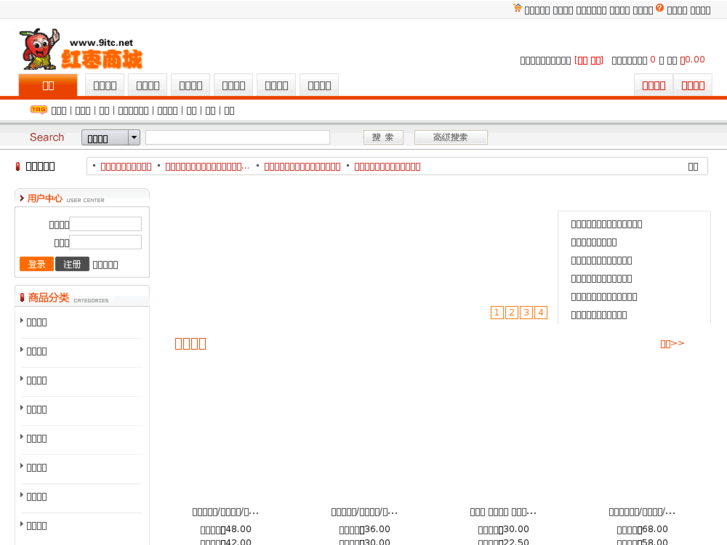The width and height of the screenshot is (727, 545).
Task: Click the cart total 0.00 amount
Action: 695,60
